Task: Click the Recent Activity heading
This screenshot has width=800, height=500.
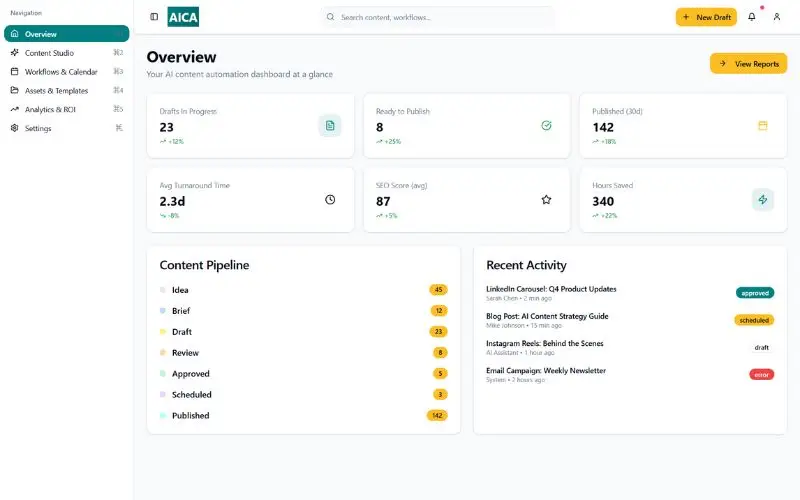Action: [526, 265]
